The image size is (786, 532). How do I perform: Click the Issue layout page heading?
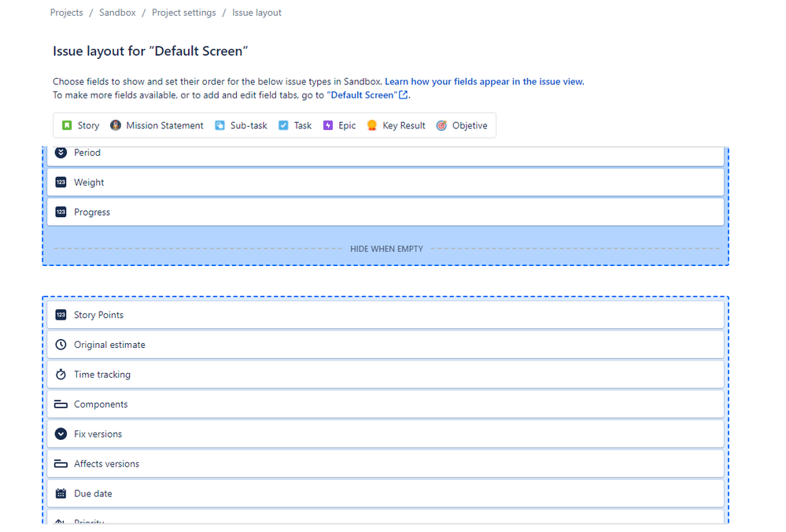150,51
